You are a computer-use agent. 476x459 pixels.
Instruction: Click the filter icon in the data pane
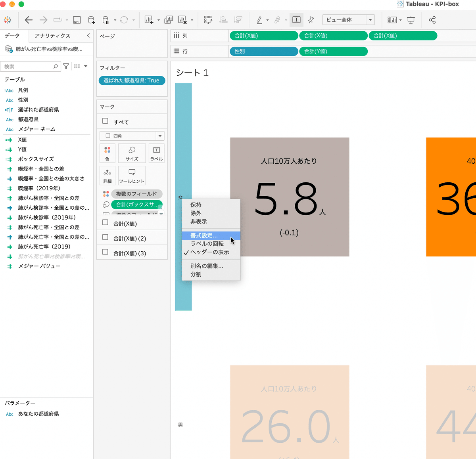click(66, 67)
